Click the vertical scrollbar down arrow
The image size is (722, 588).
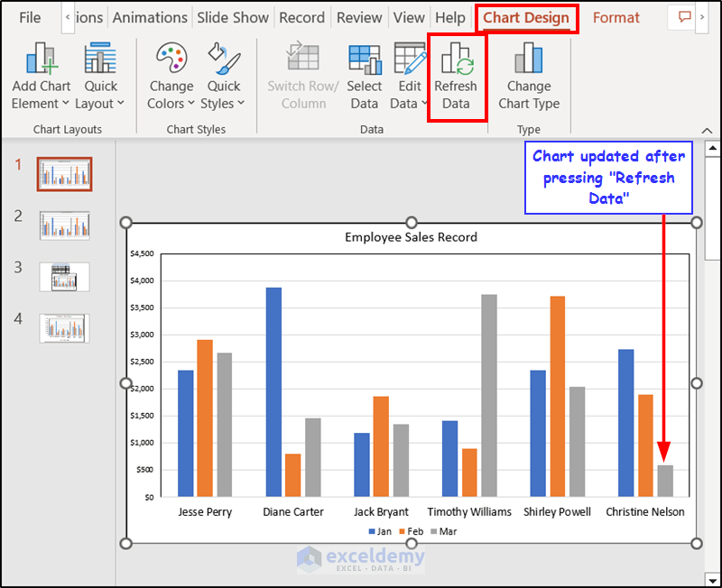click(712, 580)
